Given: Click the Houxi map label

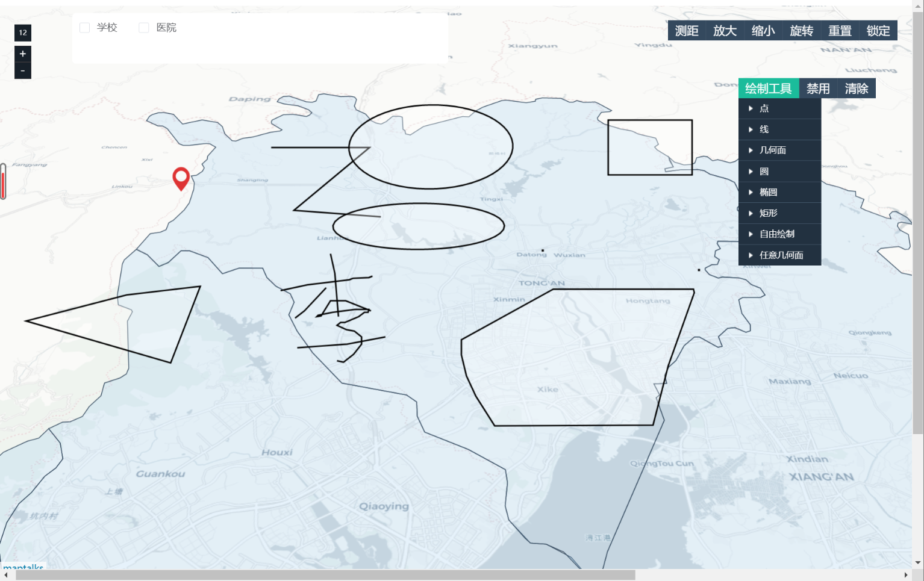Looking at the screenshot, I should coord(277,452).
